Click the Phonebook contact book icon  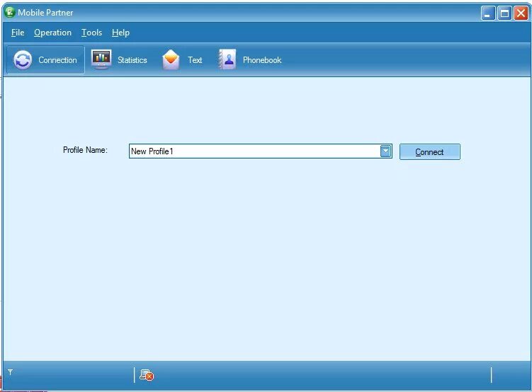(x=227, y=59)
